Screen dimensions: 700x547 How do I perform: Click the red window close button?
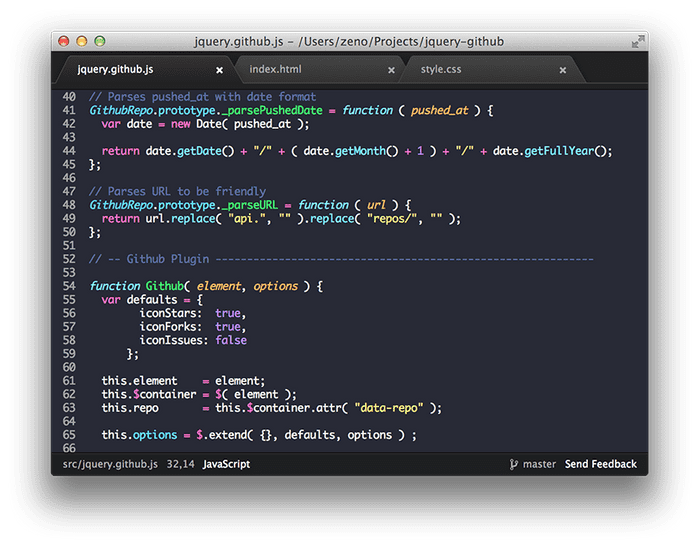coord(64,42)
